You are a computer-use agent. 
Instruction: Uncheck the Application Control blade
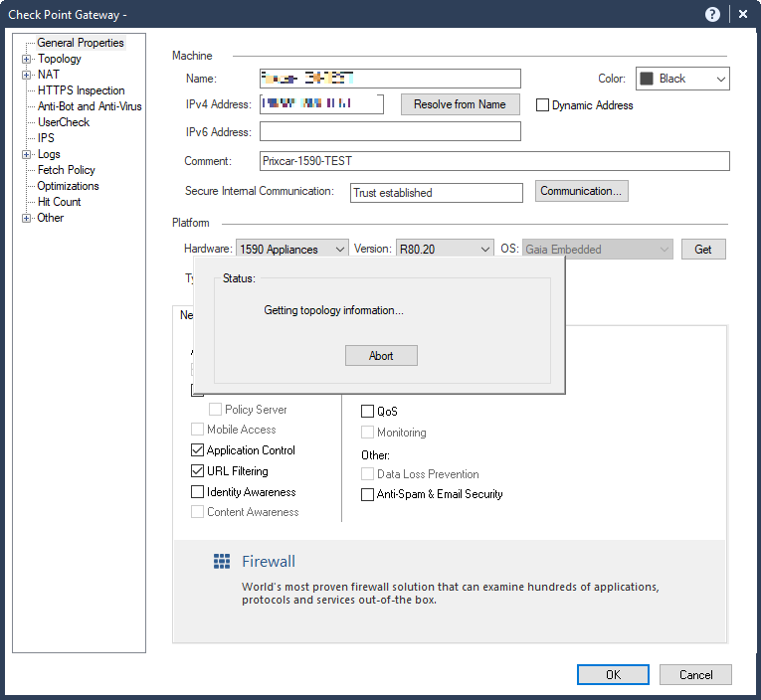pyautogui.click(x=198, y=450)
